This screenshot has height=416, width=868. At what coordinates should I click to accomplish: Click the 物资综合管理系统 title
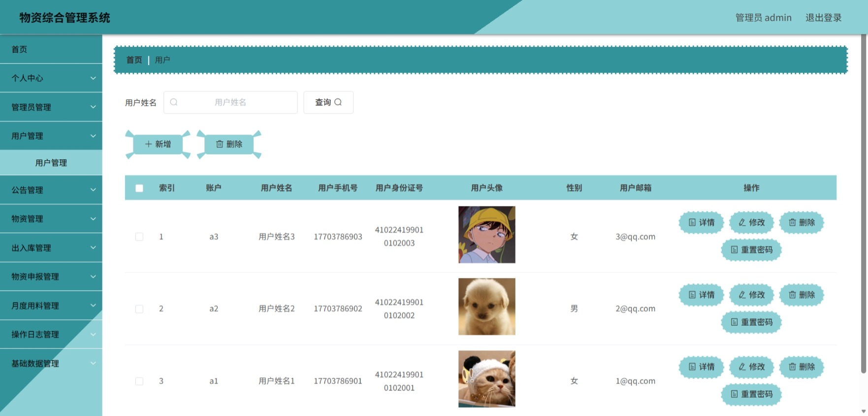click(64, 18)
